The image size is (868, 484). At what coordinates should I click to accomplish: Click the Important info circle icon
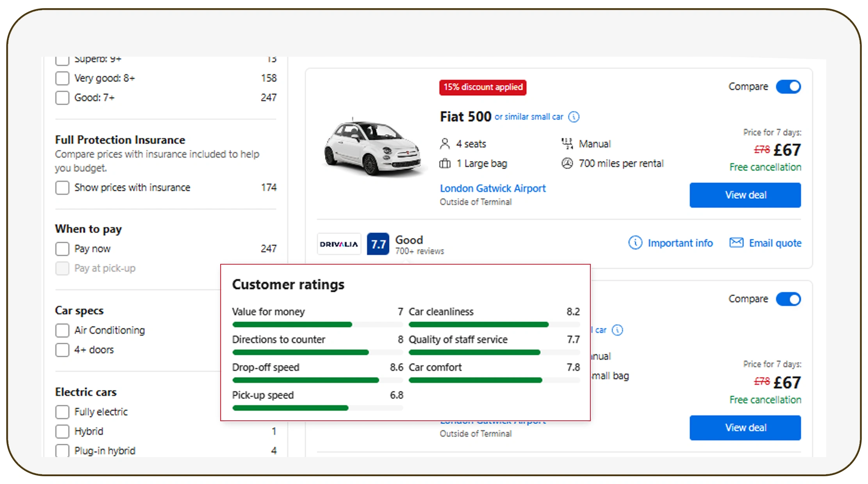click(x=635, y=243)
